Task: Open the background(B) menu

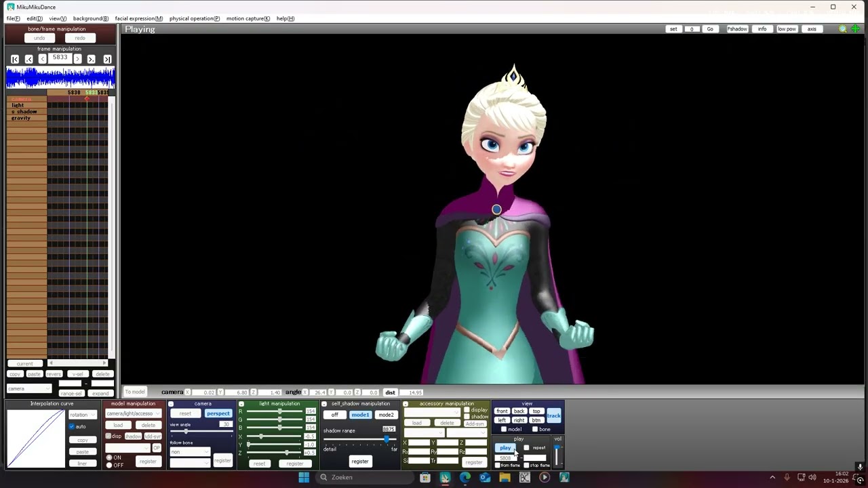Action: pyautogui.click(x=91, y=18)
